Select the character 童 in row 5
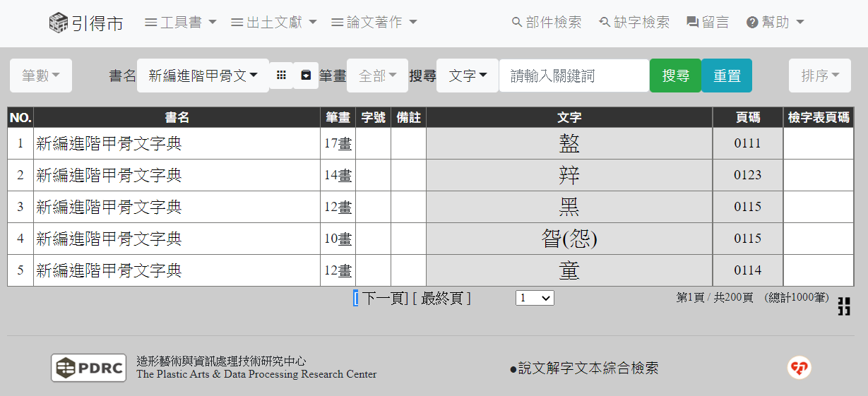Viewport: 868px width, 396px height. click(x=569, y=270)
